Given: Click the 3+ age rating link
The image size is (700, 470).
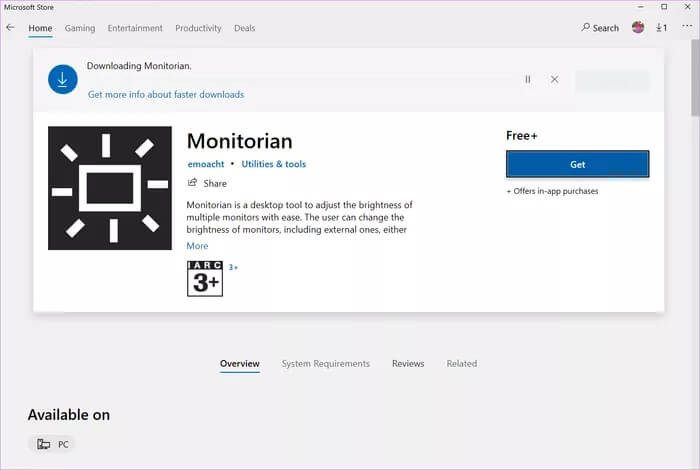Looking at the screenshot, I should pyautogui.click(x=233, y=267).
